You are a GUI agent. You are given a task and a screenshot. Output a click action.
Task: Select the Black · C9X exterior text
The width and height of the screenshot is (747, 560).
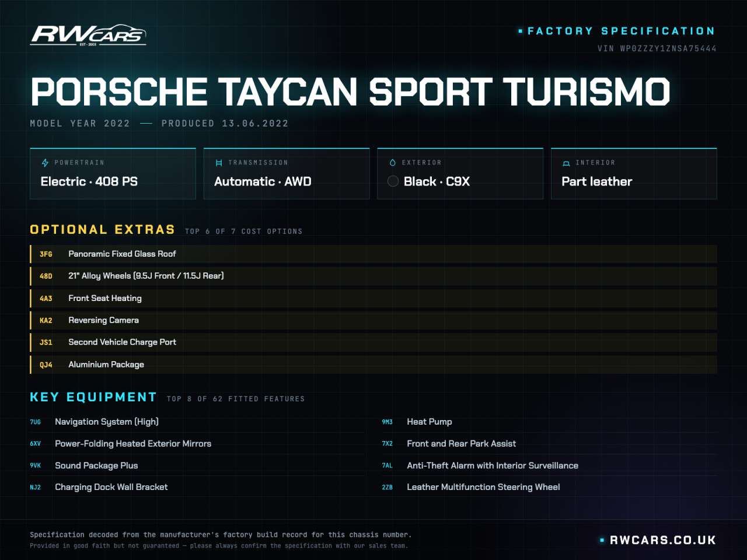[437, 181]
